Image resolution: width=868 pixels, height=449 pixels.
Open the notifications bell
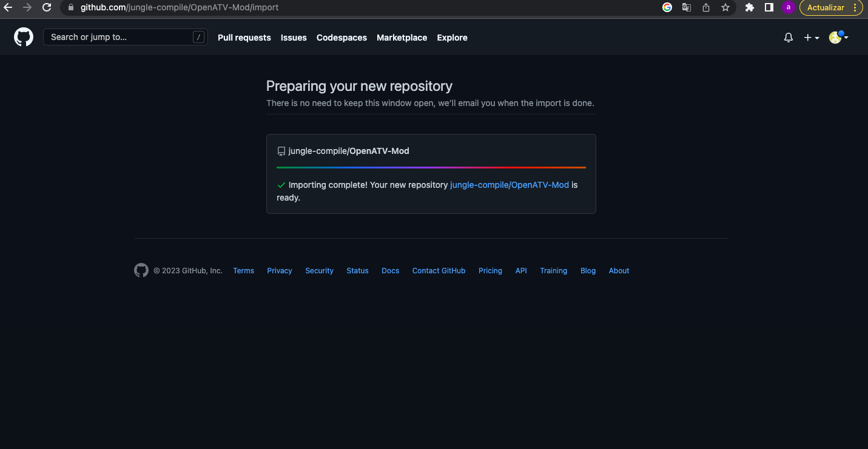pos(788,38)
